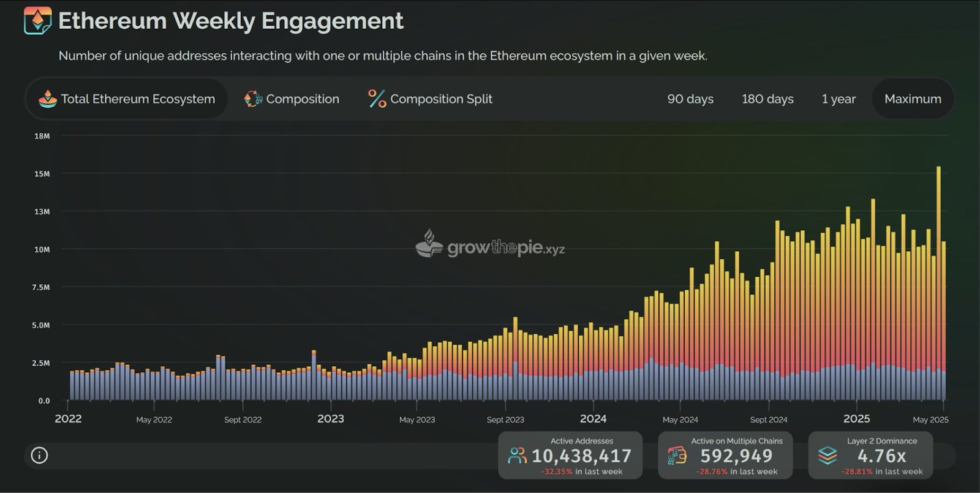Set time range to 1 year

(839, 99)
